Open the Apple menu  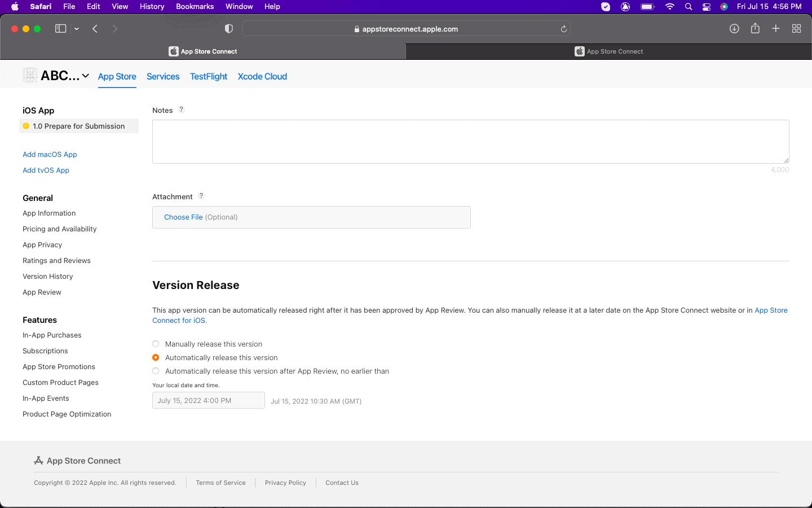15,7
